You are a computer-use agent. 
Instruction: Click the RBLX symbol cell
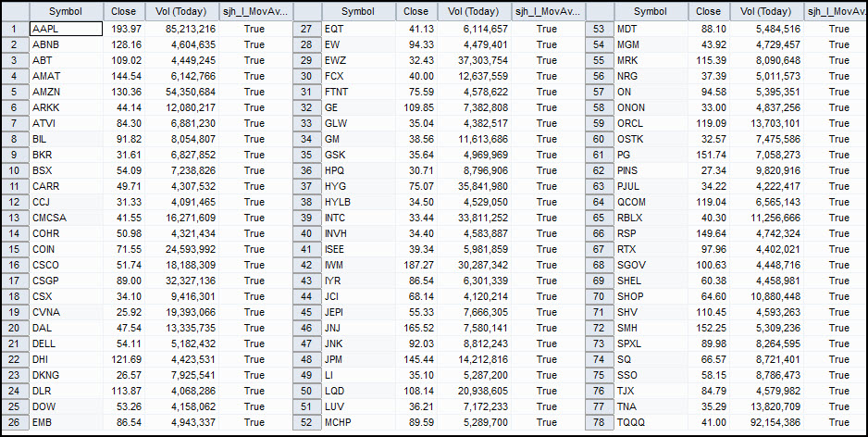coord(651,218)
